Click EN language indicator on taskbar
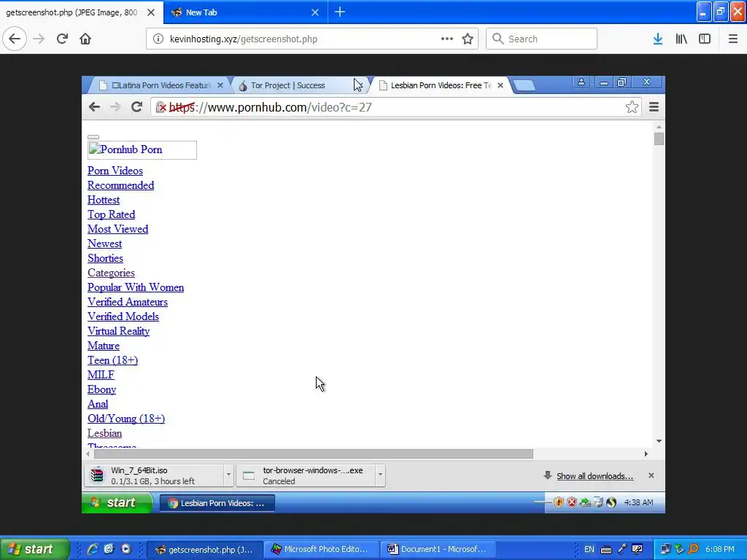The height and width of the screenshot is (560, 747). coord(589,550)
